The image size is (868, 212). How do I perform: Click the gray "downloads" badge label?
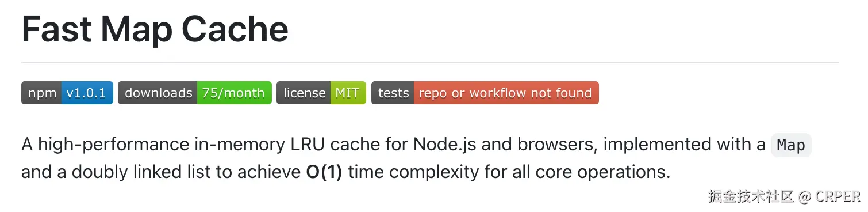[158, 93]
